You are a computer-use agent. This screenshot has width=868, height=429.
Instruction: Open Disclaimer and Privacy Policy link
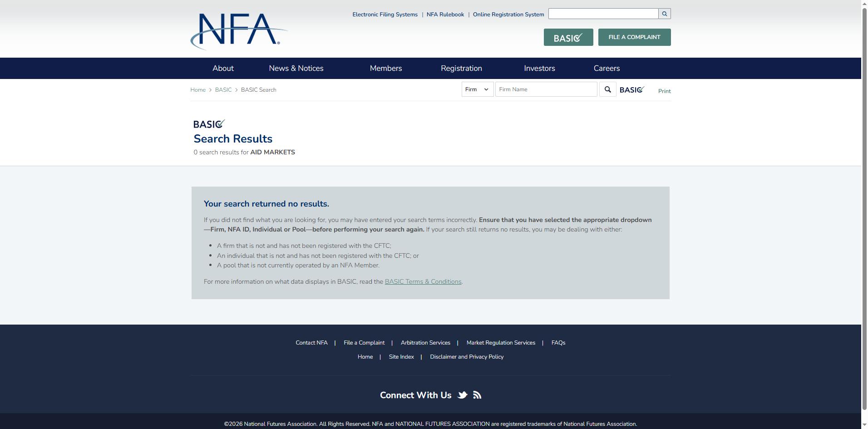pyautogui.click(x=467, y=357)
